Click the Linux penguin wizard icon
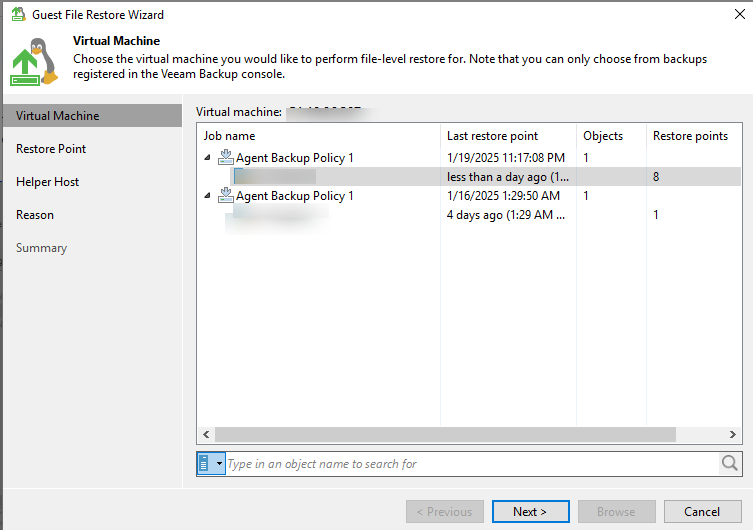753x530 pixels. [35, 61]
